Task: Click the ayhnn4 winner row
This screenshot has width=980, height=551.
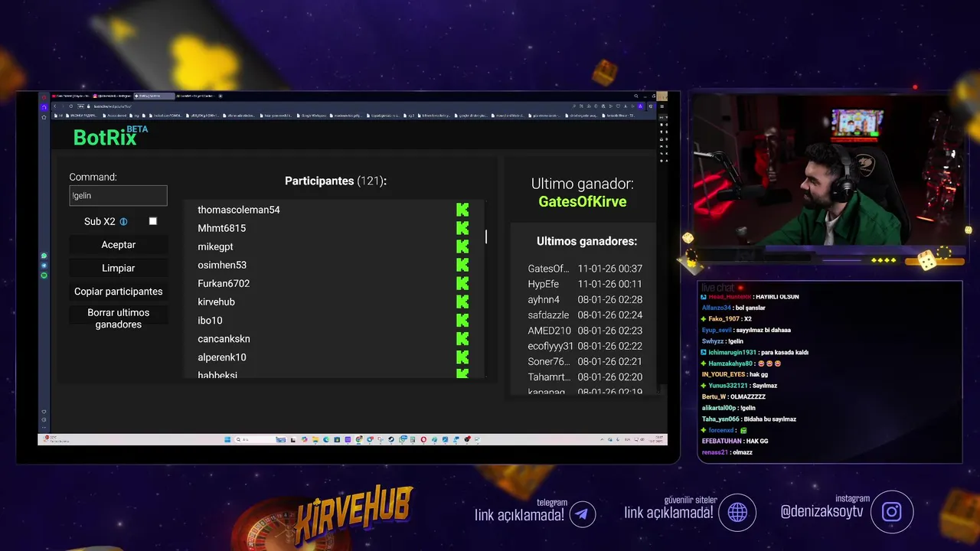Action: click(585, 299)
